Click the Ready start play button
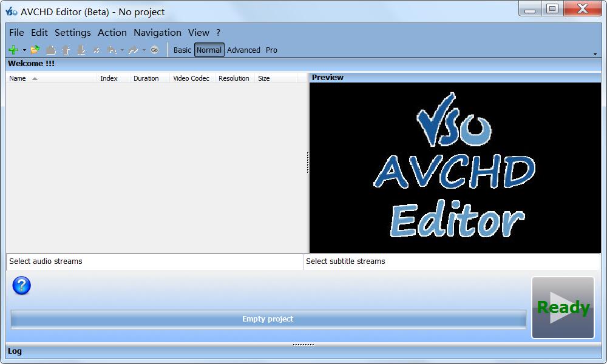 click(x=563, y=308)
